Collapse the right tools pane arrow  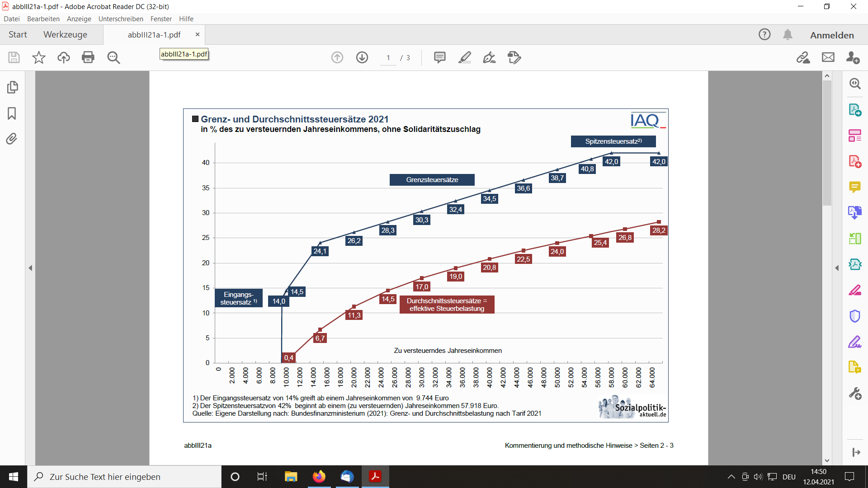(x=837, y=268)
